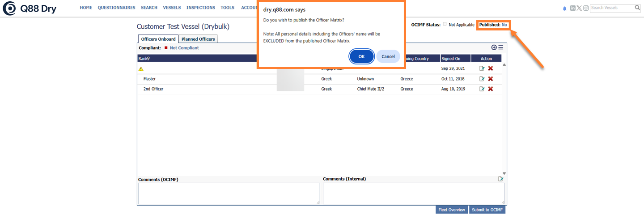Screen dimensions: 644x219
Task: Toggle the OCIMF Not Applicable checkbox
Action: point(445,25)
